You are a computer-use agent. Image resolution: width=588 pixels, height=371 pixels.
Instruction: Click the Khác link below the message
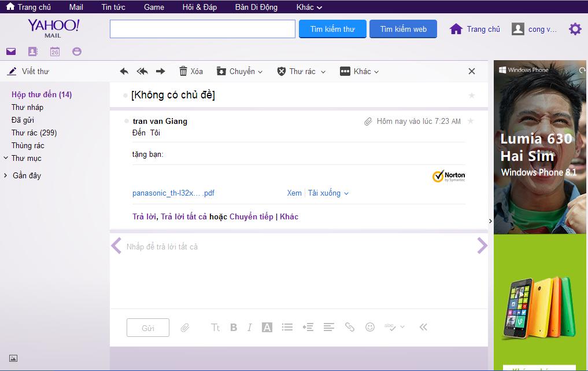[x=289, y=216]
